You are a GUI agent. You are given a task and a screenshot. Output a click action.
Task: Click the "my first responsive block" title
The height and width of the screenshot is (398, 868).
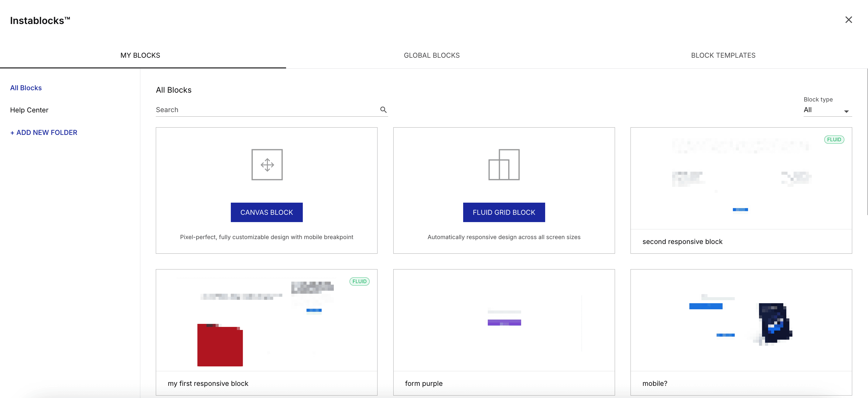pos(208,383)
